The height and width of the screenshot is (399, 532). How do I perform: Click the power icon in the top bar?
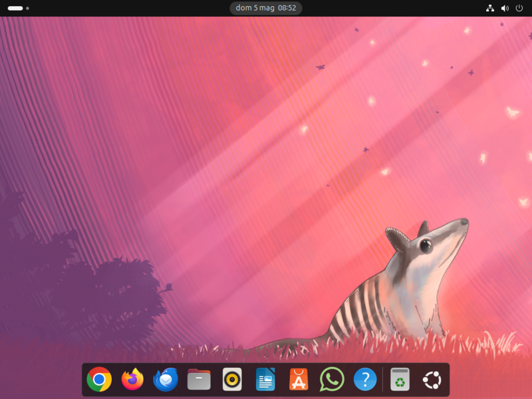click(x=519, y=8)
